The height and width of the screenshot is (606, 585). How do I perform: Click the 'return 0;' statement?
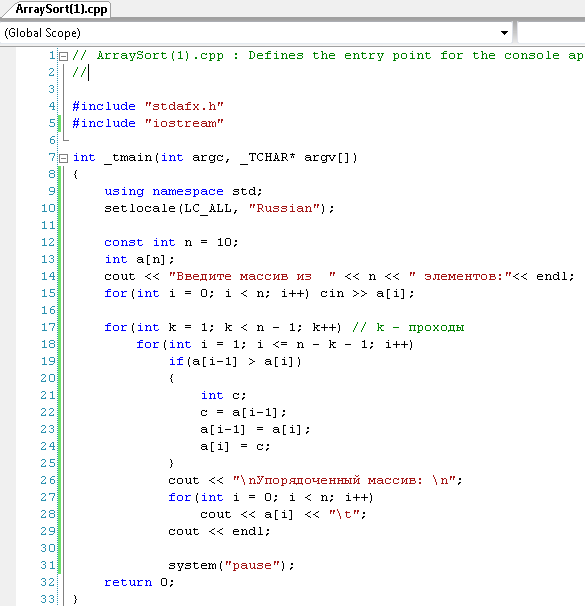tap(139, 582)
